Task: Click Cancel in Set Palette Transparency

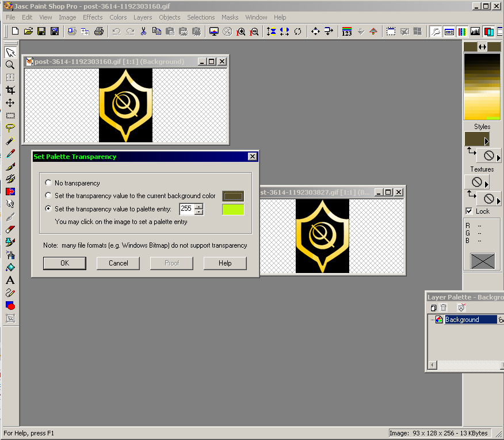Action: (119, 263)
